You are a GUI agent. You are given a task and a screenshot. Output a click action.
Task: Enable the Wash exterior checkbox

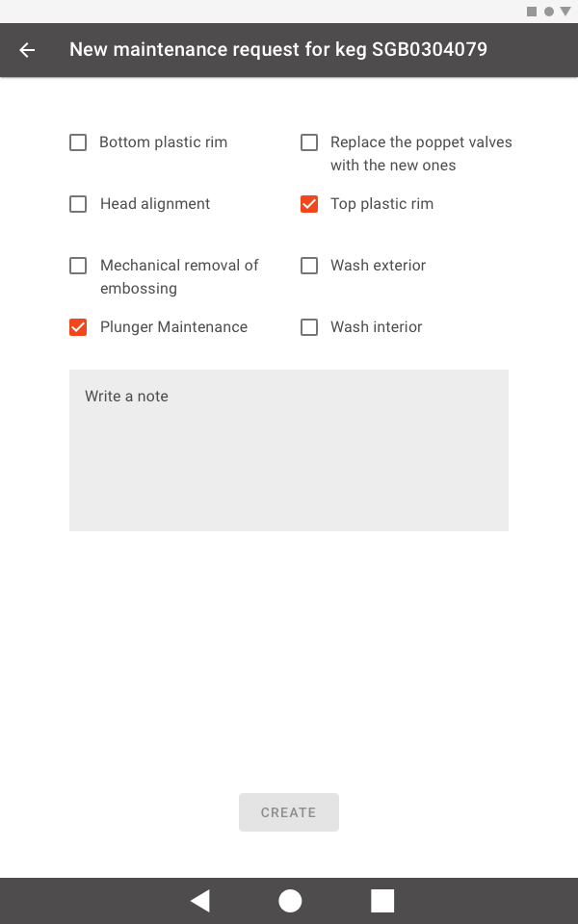[309, 266]
